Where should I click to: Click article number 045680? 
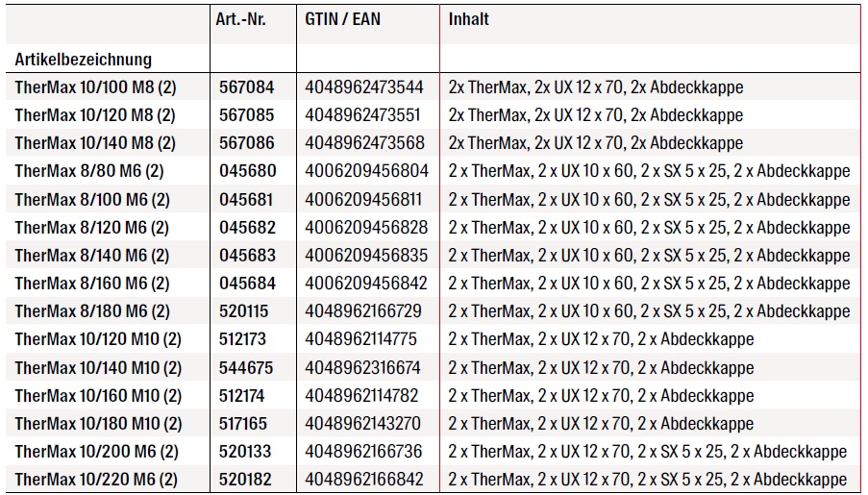tap(247, 171)
